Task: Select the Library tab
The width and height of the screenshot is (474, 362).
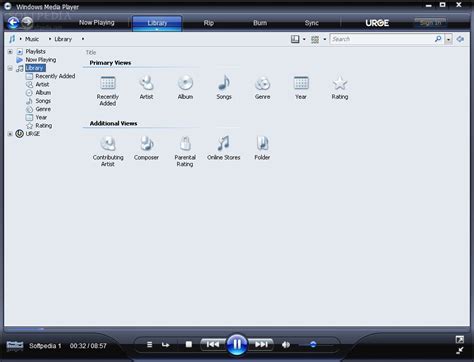Action: [x=157, y=23]
